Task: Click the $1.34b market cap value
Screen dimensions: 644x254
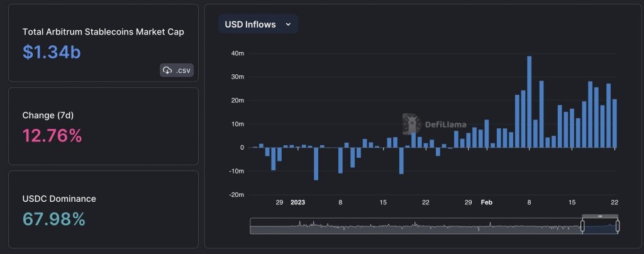Action: [52, 52]
